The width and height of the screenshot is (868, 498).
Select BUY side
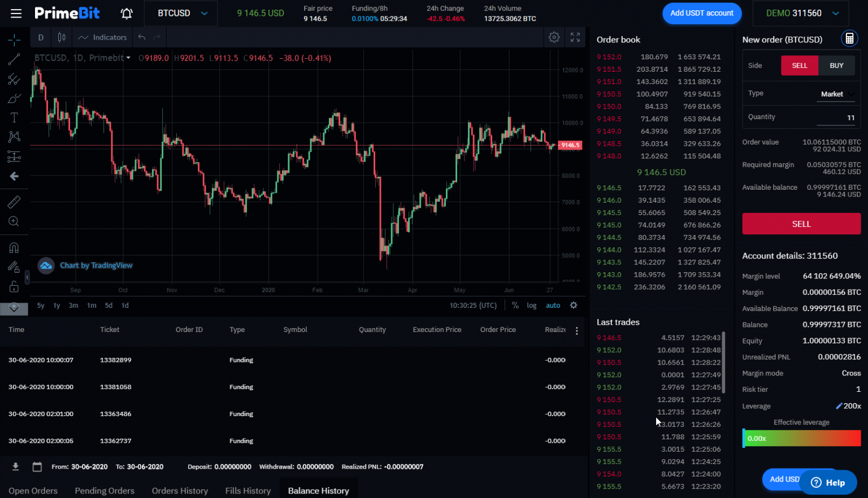click(x=836, y=65)
